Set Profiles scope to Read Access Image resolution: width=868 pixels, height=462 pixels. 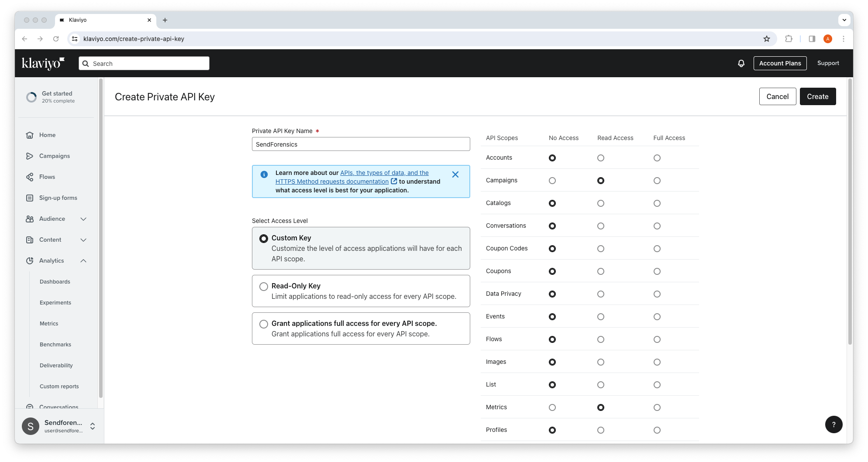click(601, 430)
